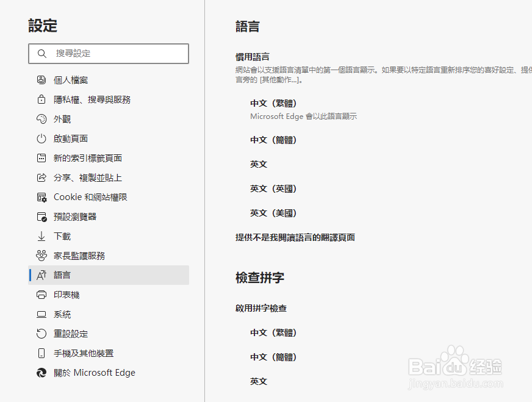Open 個人檔案 settings page
The height and width of the screenshot is (402, 532).
pos(109,80)
